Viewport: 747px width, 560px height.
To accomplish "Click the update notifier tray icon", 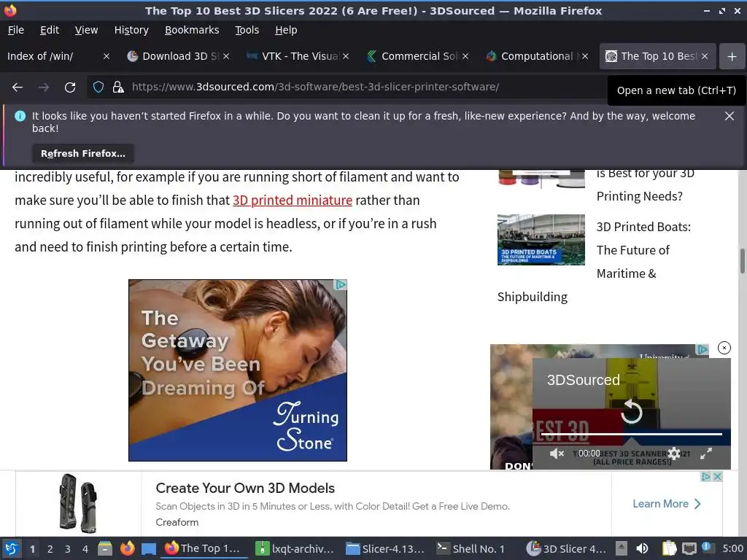I will click(706, 548).
